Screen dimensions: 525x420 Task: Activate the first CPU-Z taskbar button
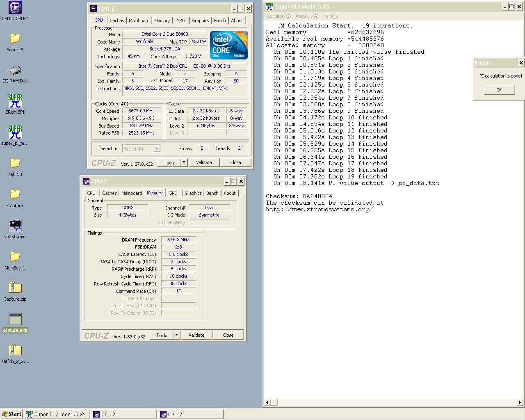[124, 414]
